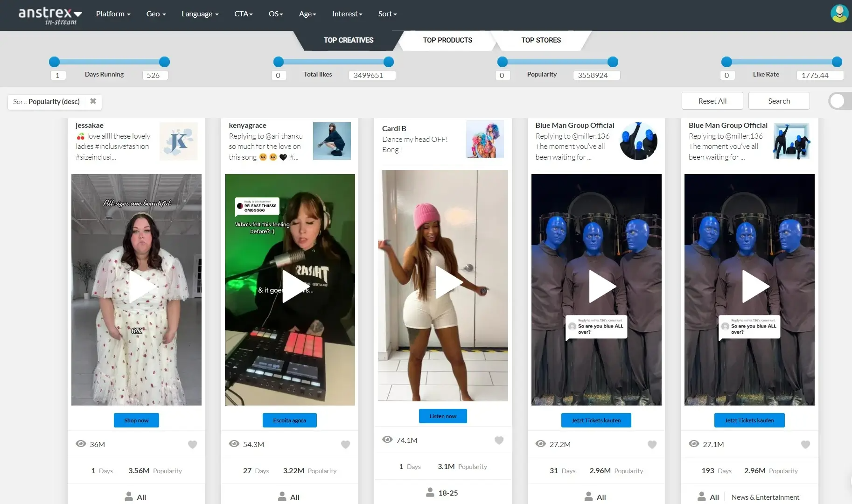Screen dimensions: 852x504
Task: Switch to the TOP PRODUCTS tab
Action: coord(447,40)
